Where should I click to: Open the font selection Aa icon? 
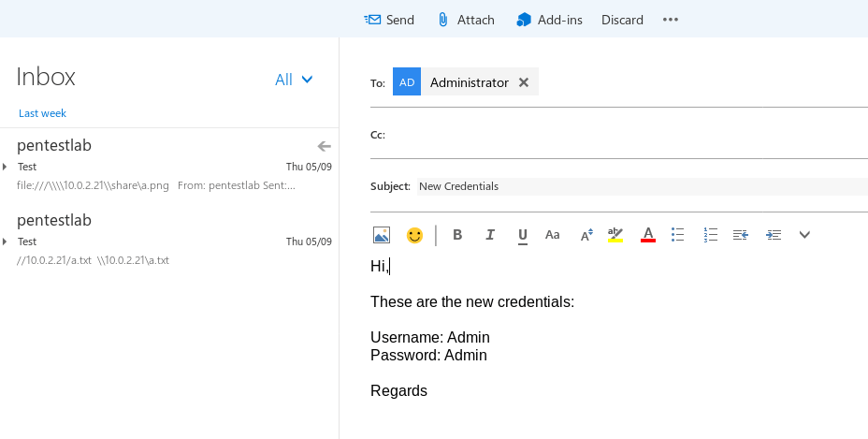coord(553,235)
